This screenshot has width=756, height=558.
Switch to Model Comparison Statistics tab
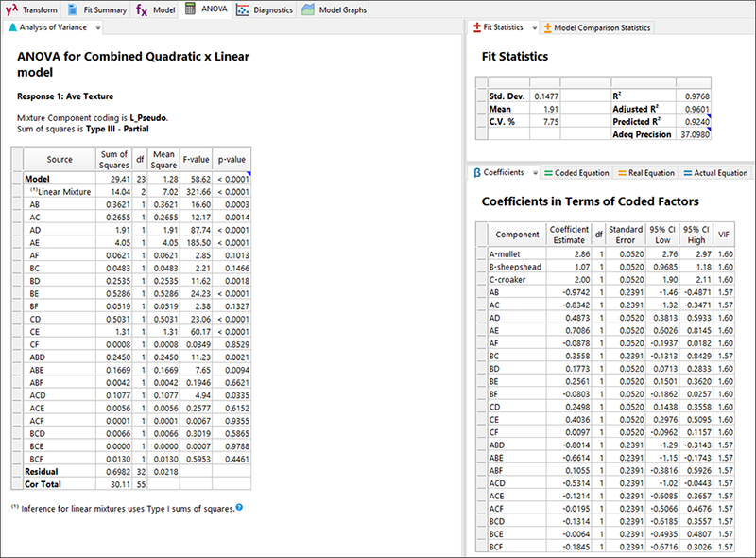(602, 28)
